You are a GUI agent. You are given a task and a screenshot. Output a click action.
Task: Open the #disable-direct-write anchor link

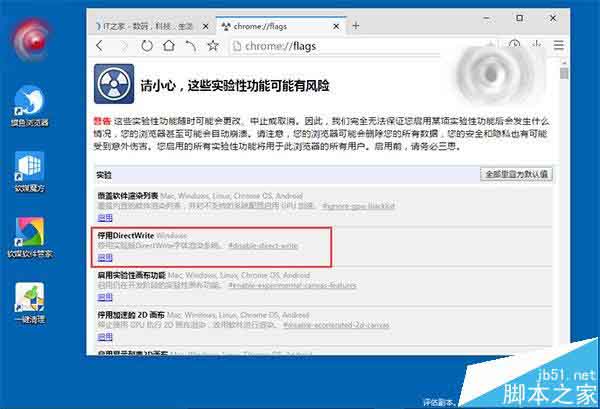click(x=263, y=246)
